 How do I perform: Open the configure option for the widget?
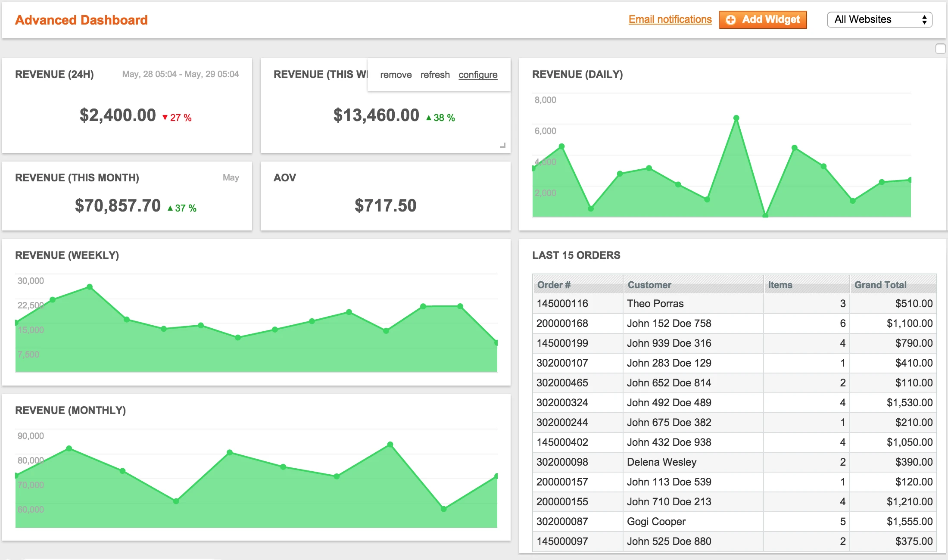coord(478,75)
